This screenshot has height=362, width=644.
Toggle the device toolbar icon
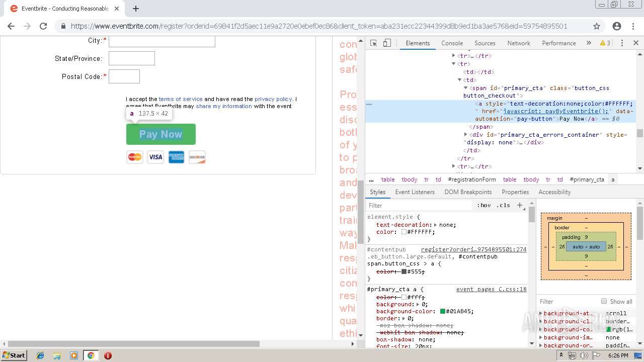click(387, 43)
